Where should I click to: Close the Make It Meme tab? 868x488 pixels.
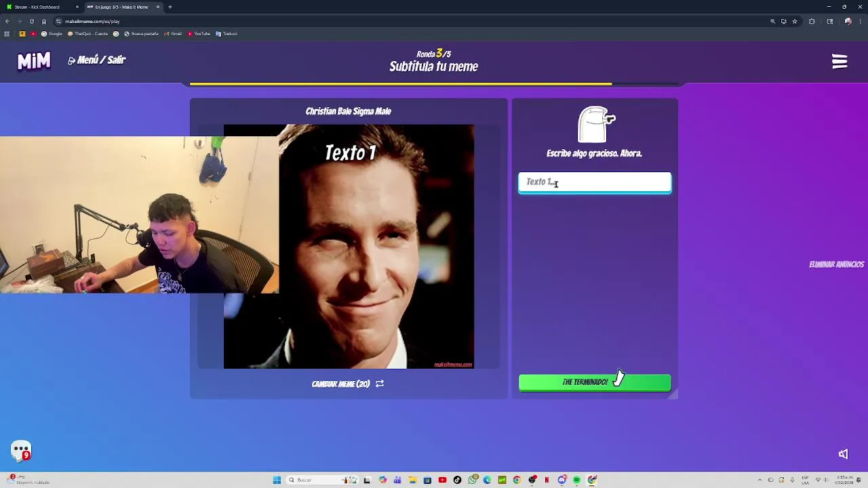pyautogui.click(x=158, y=7)
